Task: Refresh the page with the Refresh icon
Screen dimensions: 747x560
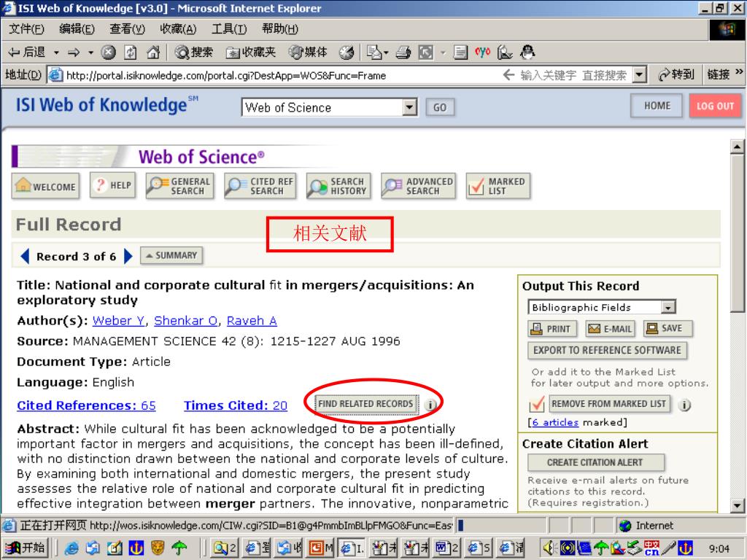Action: [x=131, y=52]
